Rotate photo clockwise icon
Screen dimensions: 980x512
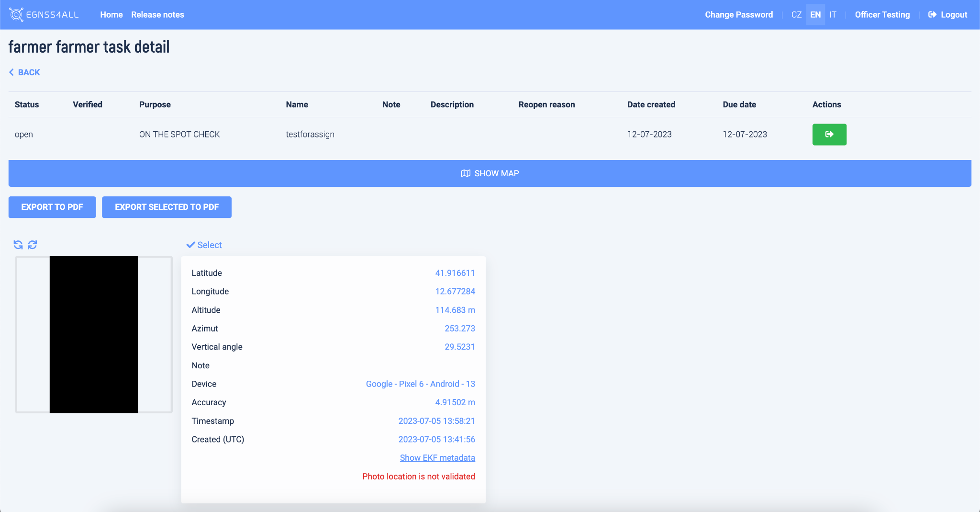(33, 245)
